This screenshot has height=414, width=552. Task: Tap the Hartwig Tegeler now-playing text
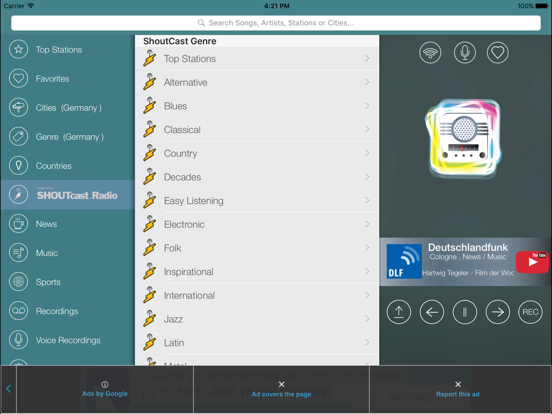click(468, 273)
